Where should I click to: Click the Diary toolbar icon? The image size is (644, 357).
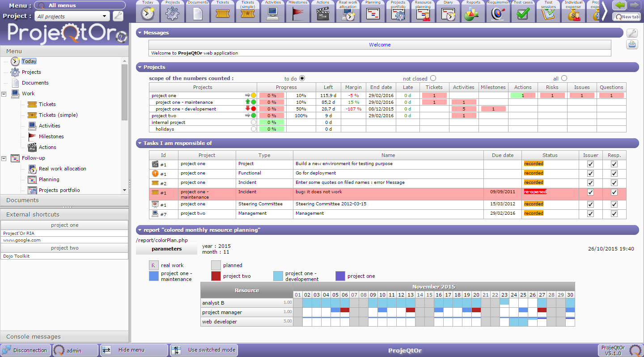point(448,14)
